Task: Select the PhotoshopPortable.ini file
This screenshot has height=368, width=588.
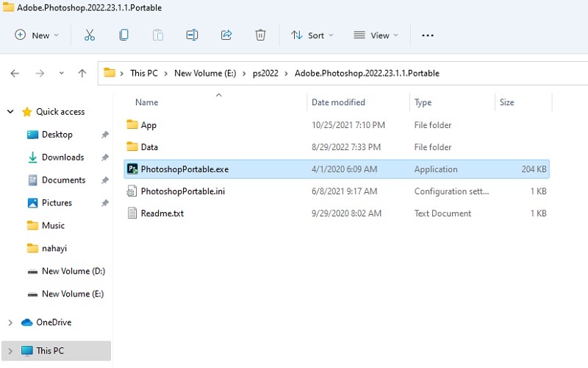Action: (184, 191)
